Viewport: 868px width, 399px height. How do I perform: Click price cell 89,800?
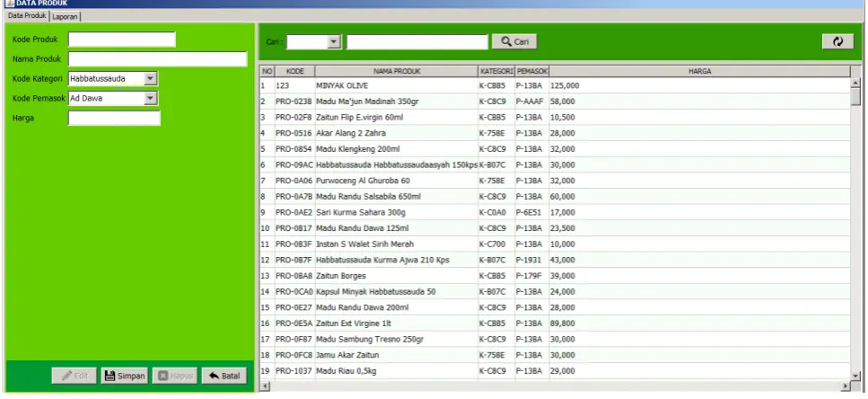[700, 324]
